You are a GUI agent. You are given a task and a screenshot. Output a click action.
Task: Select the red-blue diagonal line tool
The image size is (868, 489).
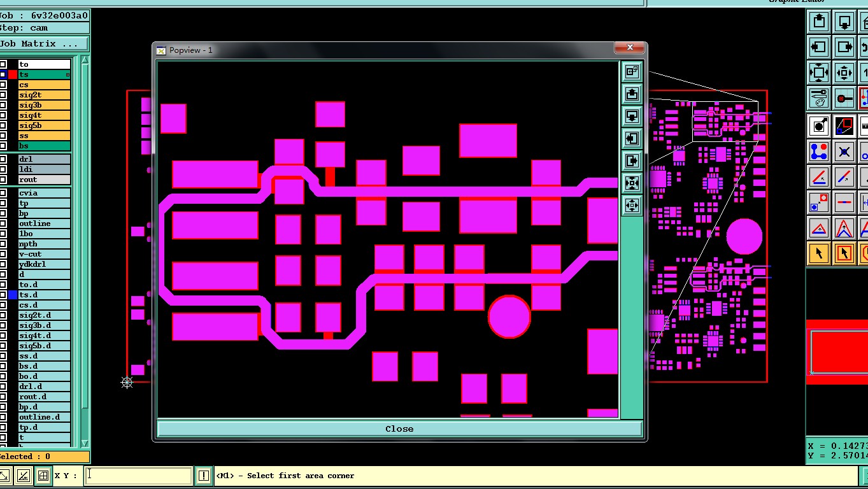point(844,177)
